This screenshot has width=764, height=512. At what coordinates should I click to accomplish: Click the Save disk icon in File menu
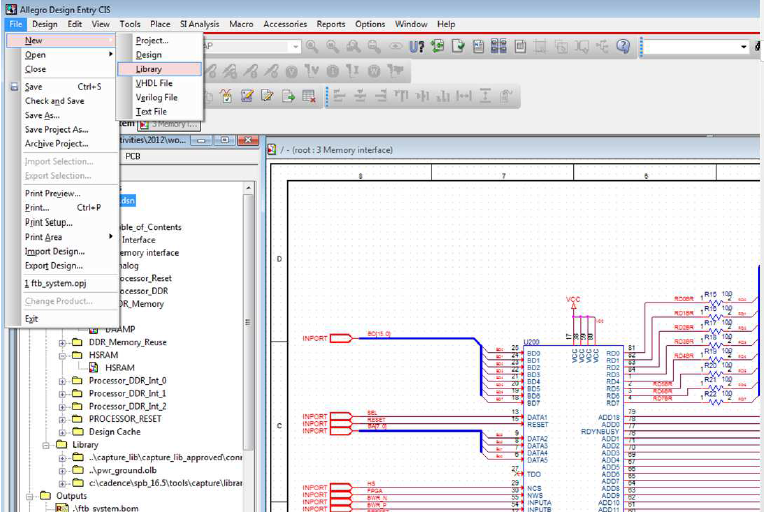pos(15,87)
